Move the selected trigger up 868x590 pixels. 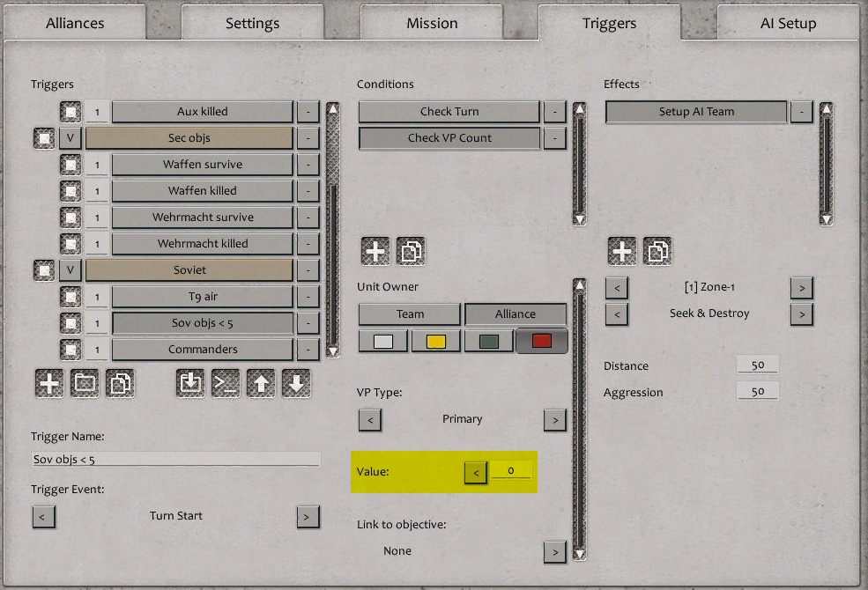[260, 383]
